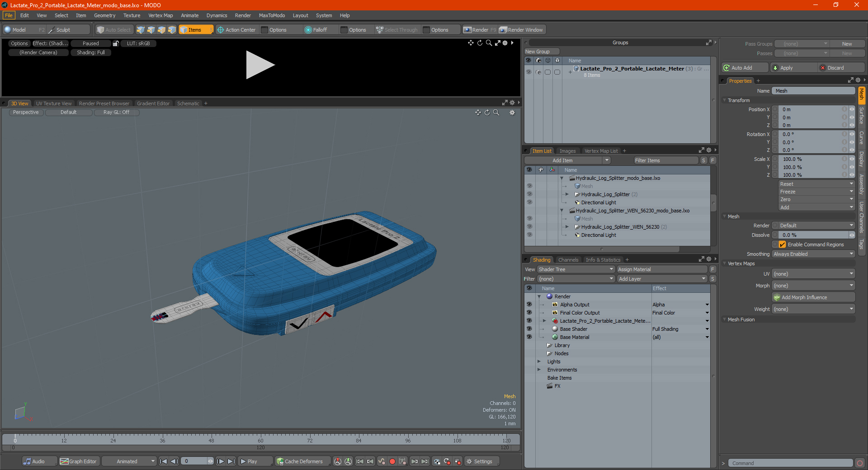This screenshot has width=868, height=470.
Task: Select Vertices selection mode cube icon
Action: [x=141, y=30]
